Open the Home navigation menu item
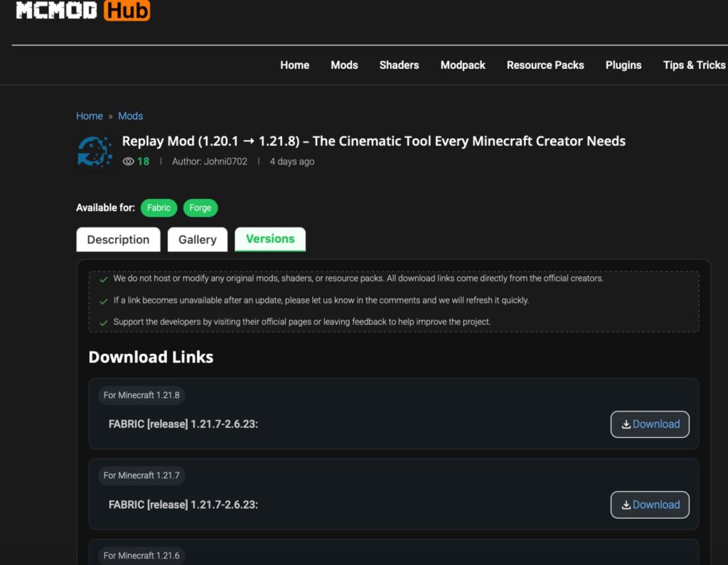Viewport: 728px width, 565px height. coord(294,65)
